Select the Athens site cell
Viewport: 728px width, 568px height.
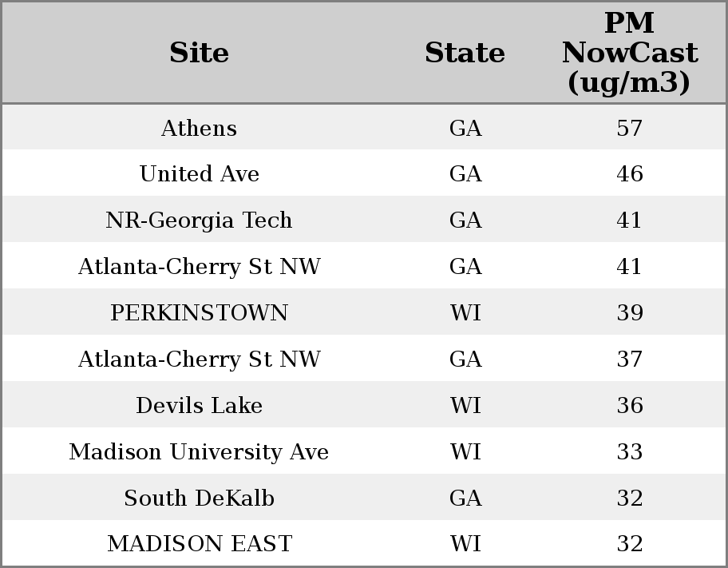click(x=200, y=128)
